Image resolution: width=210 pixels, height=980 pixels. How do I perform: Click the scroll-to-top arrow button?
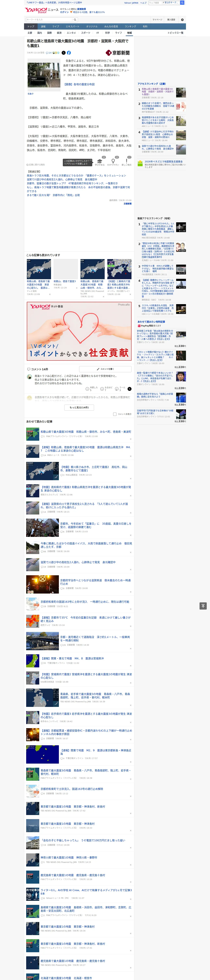[203, 606]
